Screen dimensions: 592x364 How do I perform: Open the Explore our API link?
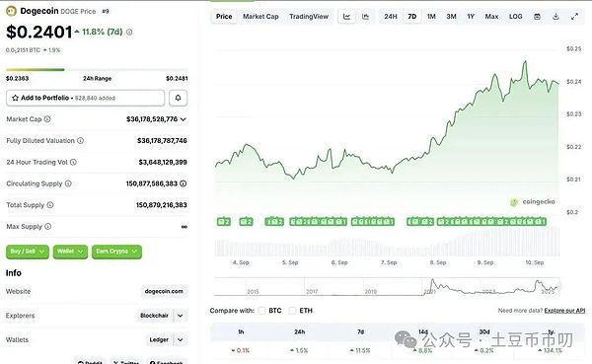click(x=564, y=311)
